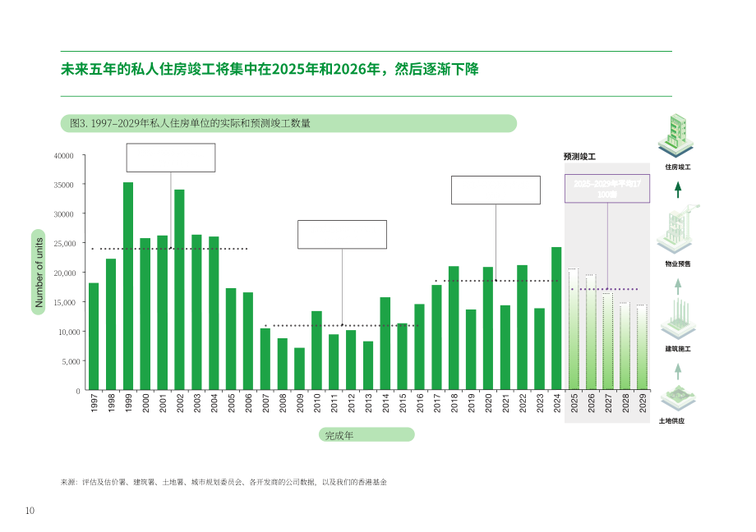756x532 pixels.
Task: Click the purple 2025–2029年平均 callout box
Action: [x=607, y=189]
